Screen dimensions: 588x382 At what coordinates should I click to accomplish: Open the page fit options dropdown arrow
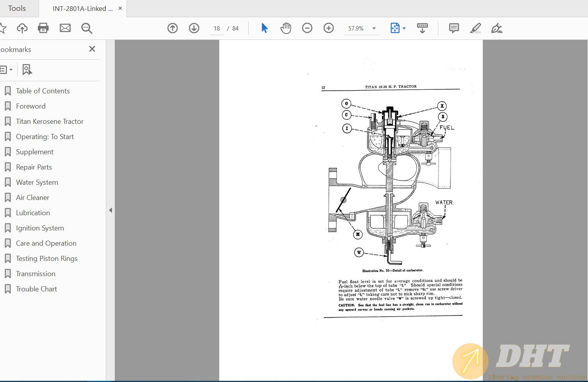404,29
